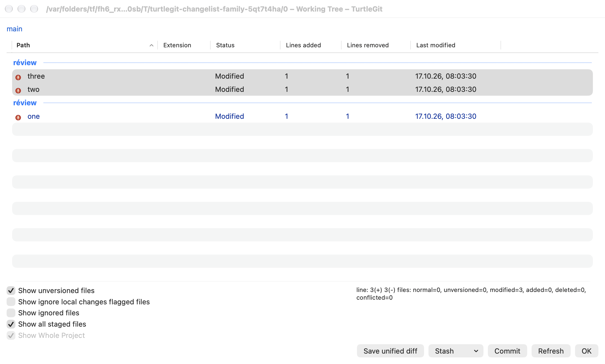The image size is (605, 364).
Task: Click the line and file statistics summary
Action: 471,294
